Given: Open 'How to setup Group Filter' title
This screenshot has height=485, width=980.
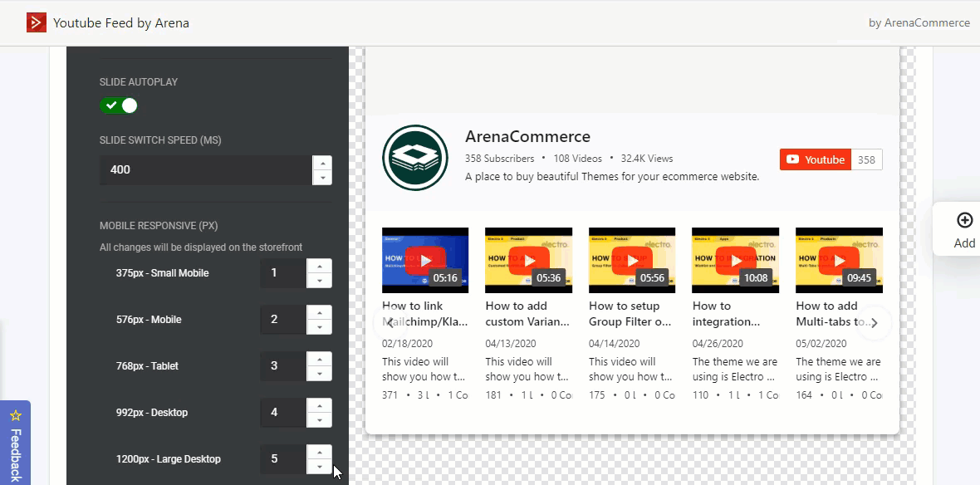Looking at the screenshot, I should (630, 314).
